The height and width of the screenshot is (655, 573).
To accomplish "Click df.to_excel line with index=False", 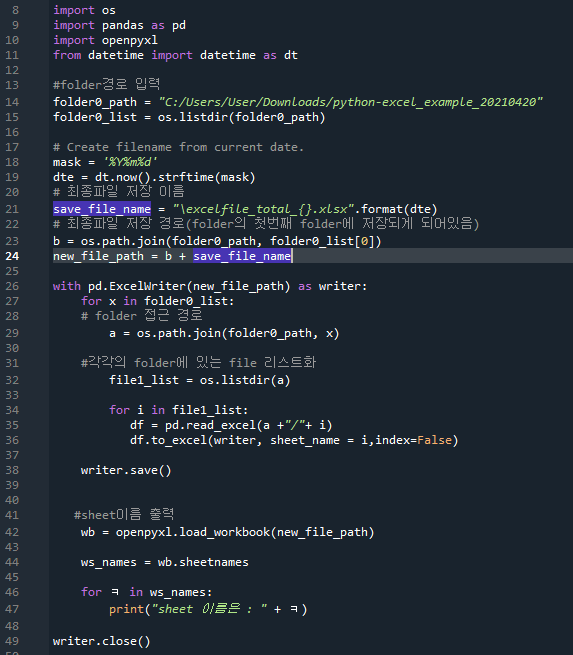I will pyautogui.click(x=294, y=440).
